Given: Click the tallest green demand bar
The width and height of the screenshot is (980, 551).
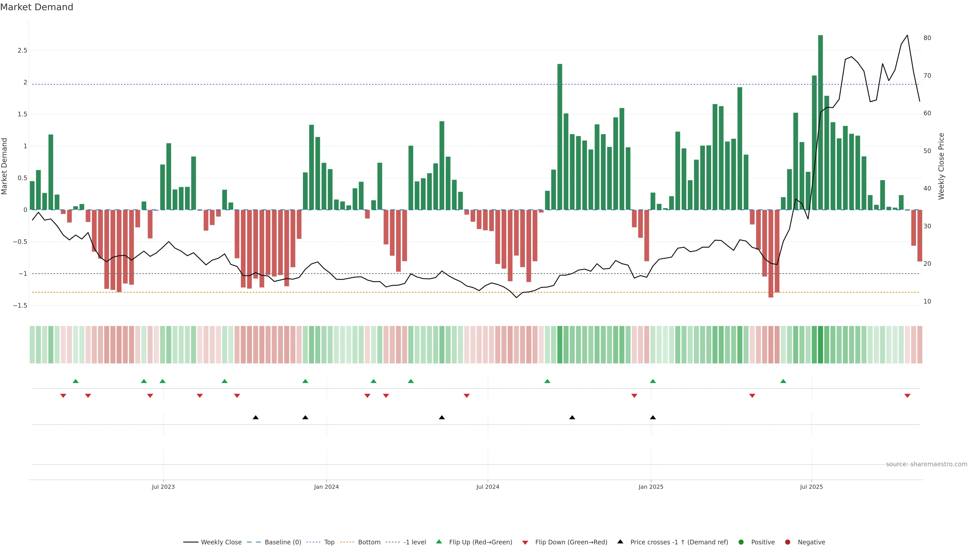Looking at the screenshot, I should pos(820,122).
